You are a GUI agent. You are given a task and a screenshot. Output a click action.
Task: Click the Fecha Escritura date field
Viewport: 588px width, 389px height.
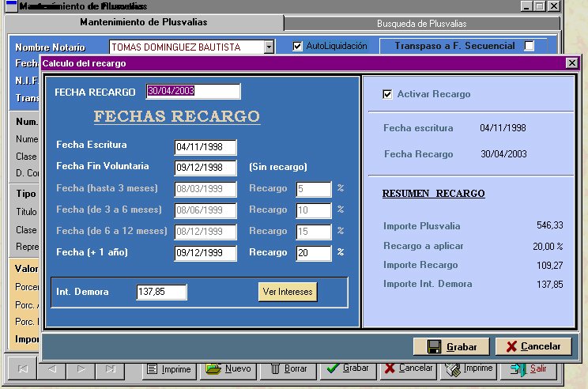point(205,147)
